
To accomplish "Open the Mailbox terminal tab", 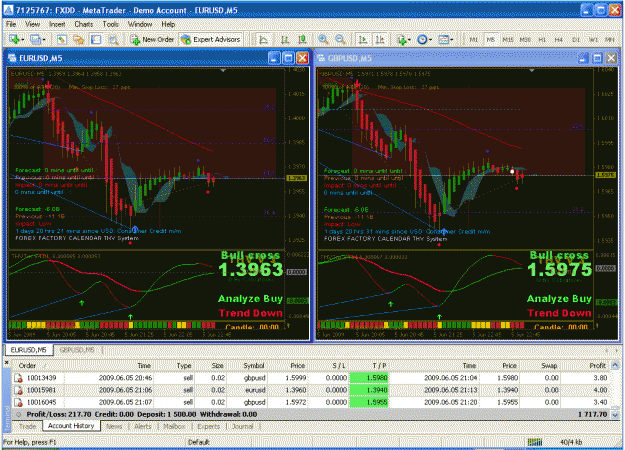I will tap(174, 426).
